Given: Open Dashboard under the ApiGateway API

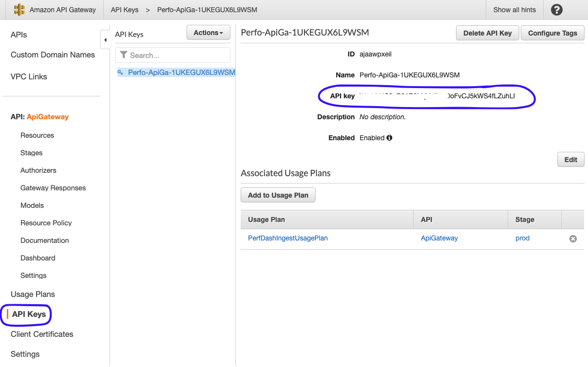Looking at the screenshot, I should 38,258.
